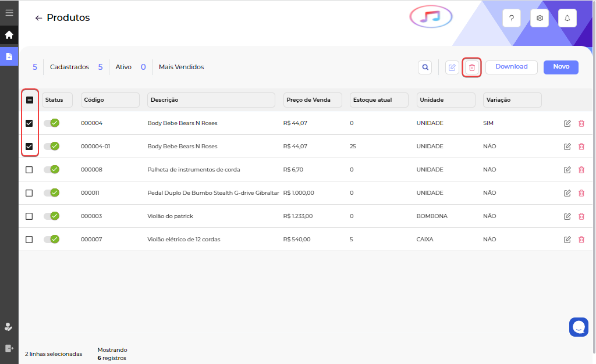The image size is (596, 364).
Task: Click the search magnifier icon
Action: tap(425, 67)
